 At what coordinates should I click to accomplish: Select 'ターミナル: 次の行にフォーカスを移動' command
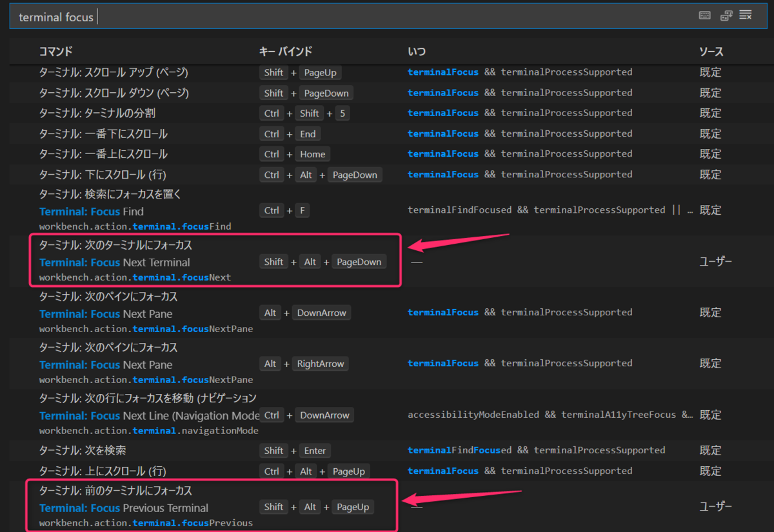click(148, 398)
